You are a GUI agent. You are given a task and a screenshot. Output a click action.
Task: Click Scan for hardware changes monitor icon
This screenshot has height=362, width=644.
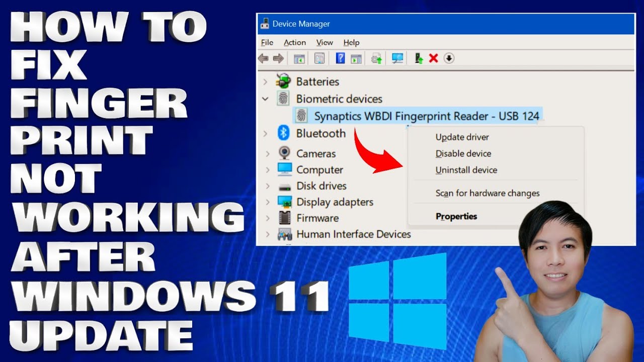pyautogui.click(x=397, y=59)
